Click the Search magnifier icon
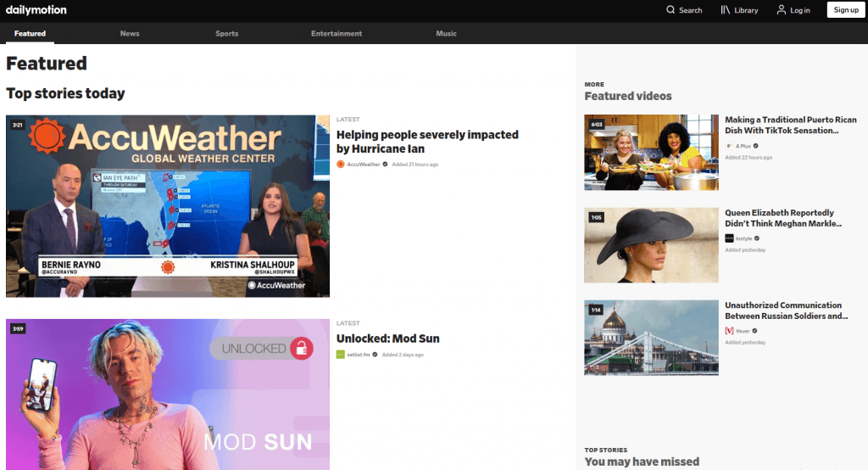Viewport: 868px width, 470px height. pyautogui.click(x=670, y=10)
